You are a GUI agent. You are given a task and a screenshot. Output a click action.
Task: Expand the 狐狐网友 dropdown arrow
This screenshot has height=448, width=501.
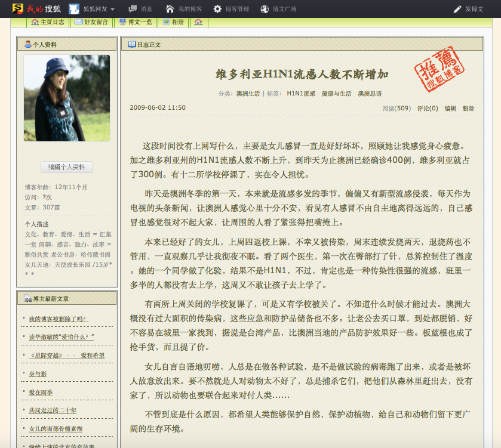tap(112, 10)
